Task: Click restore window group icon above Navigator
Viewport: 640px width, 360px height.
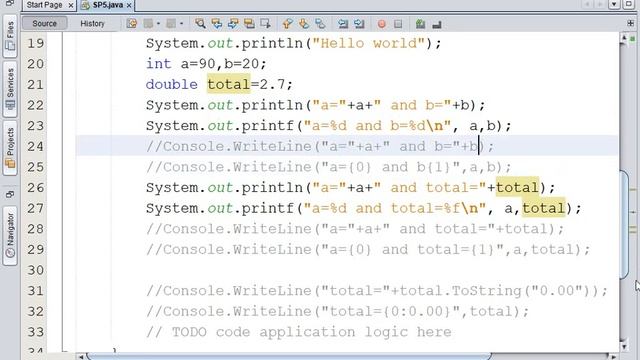Action: (10, 194)
